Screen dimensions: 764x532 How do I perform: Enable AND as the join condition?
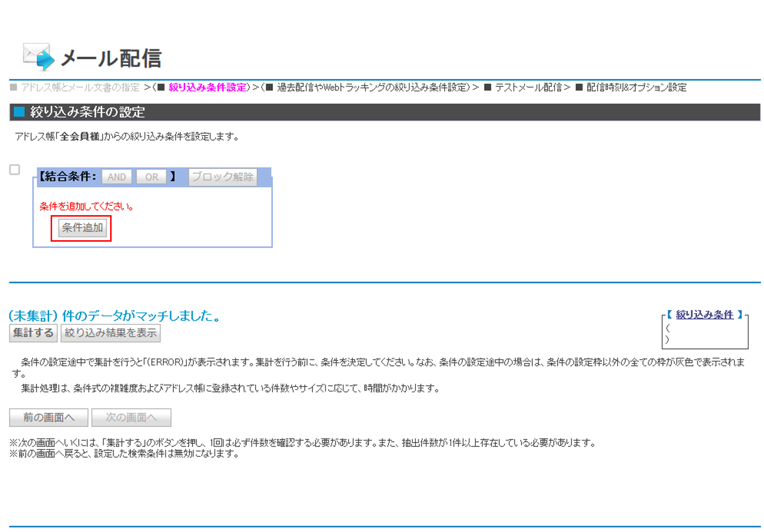(116, 177)
